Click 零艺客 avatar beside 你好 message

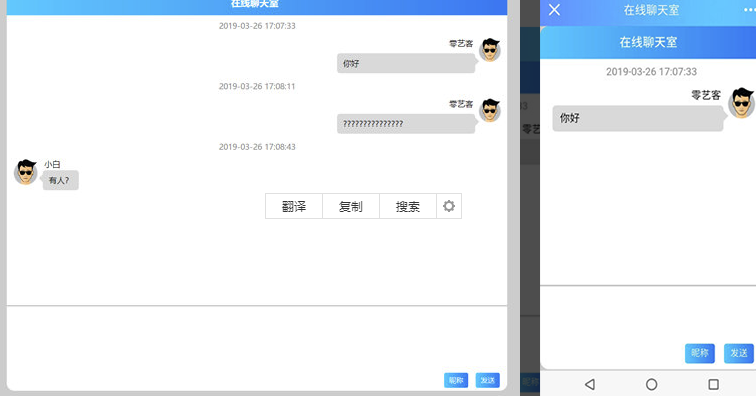(490, 50)
